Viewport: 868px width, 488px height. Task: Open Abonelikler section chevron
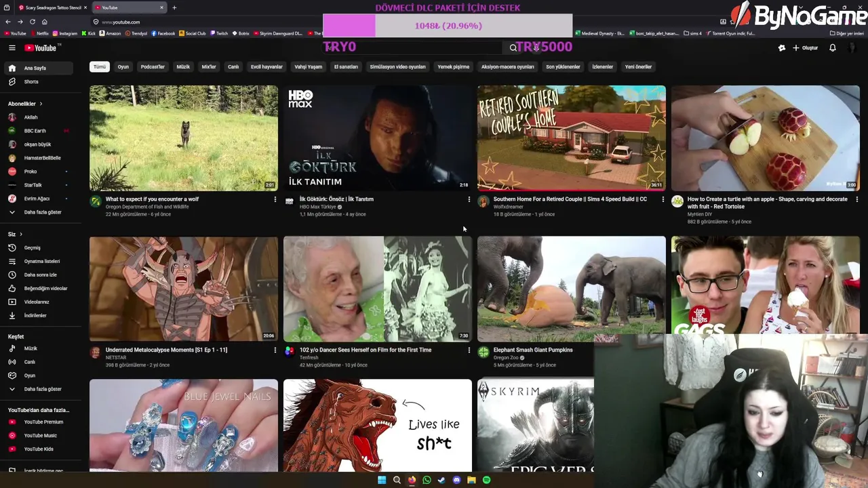point(41,104)
